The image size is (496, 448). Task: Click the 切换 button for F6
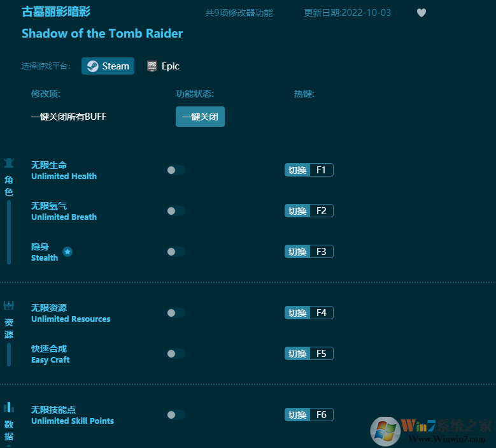(x=297, y=415)
